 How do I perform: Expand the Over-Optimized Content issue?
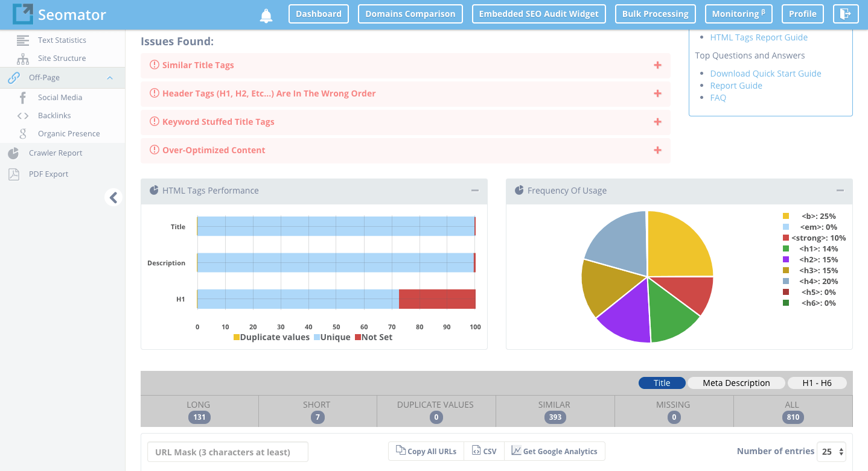point(657,150)
